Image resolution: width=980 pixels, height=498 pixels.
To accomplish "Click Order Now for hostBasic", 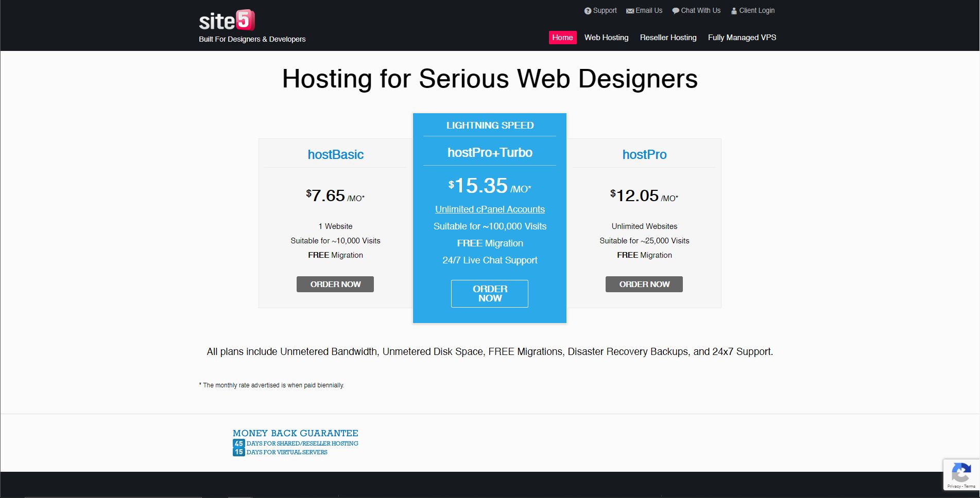I will click(x=335, y=284).
